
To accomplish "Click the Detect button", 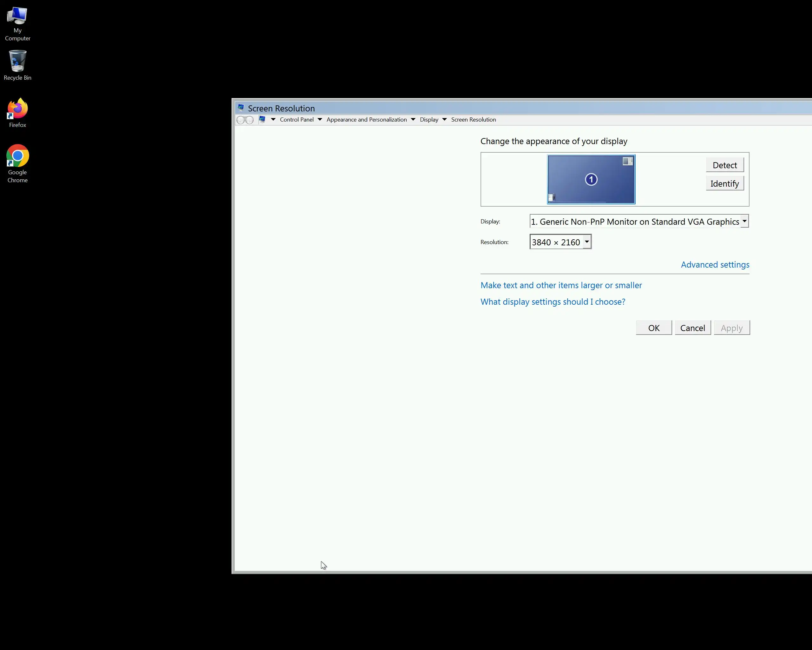I will (x=724, y=165).
